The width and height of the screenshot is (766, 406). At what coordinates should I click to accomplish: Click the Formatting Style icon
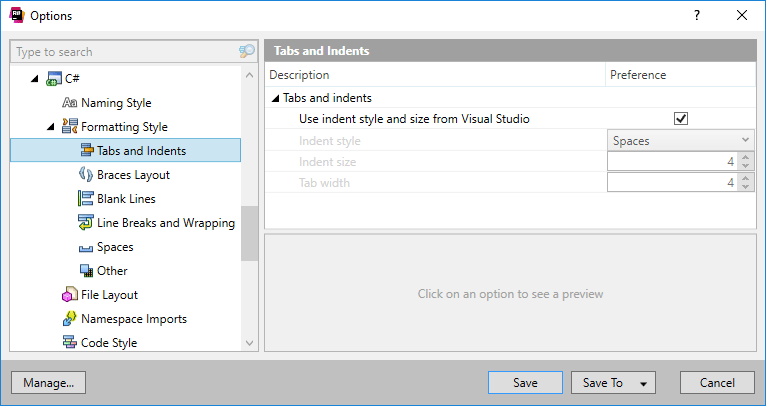[69, 127]
